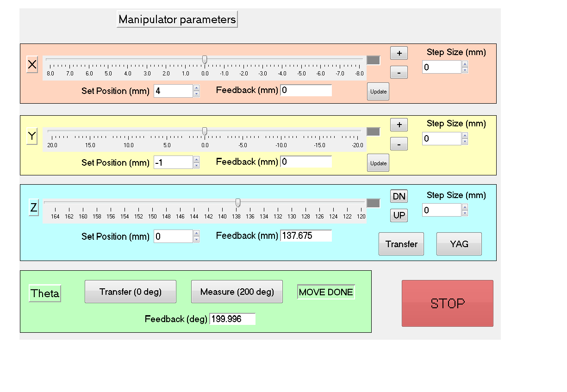Viewport: 567px width, 392px height.
Task: Click the X axis slider handle
Action: click(205, 60)
